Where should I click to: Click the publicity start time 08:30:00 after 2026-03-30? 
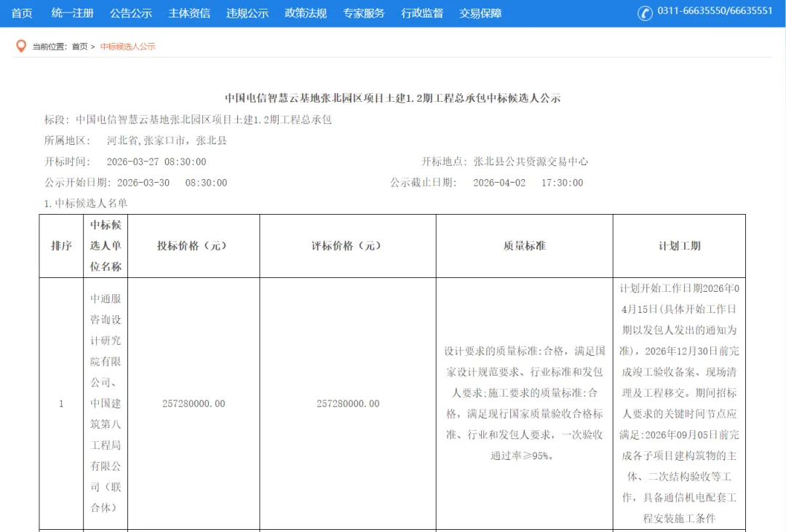tap(206, 183)
